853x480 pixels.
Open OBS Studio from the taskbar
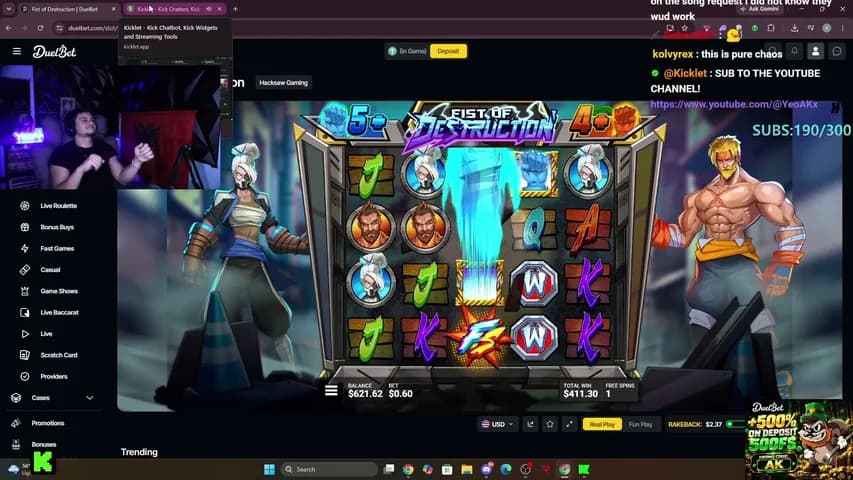click(x=526, y=469)
